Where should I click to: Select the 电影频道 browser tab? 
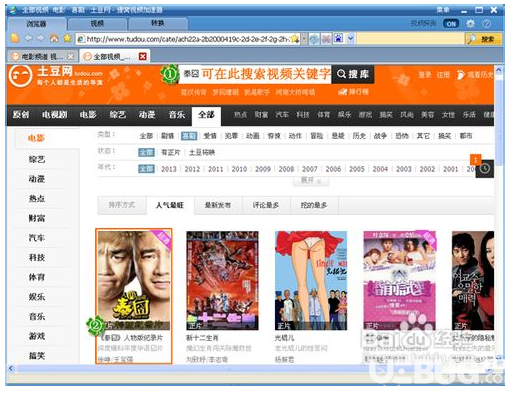tap(42, 57)
